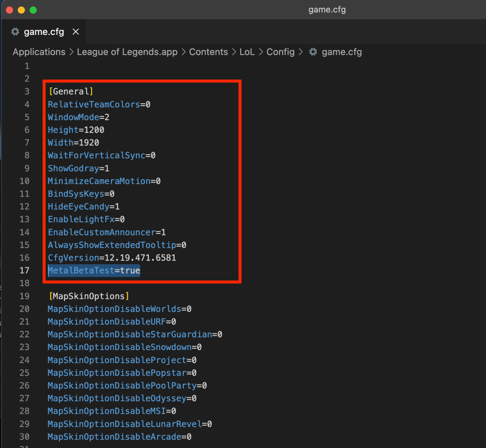Screen dimensions: 486x448
Task: Click ShowGodray=1 line
Action: tap(79, 169)
